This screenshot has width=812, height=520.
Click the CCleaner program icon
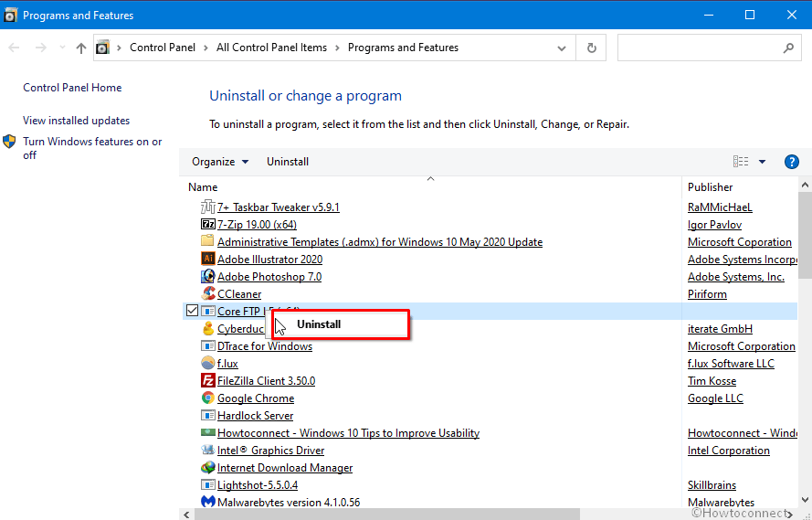click(207, 293)
